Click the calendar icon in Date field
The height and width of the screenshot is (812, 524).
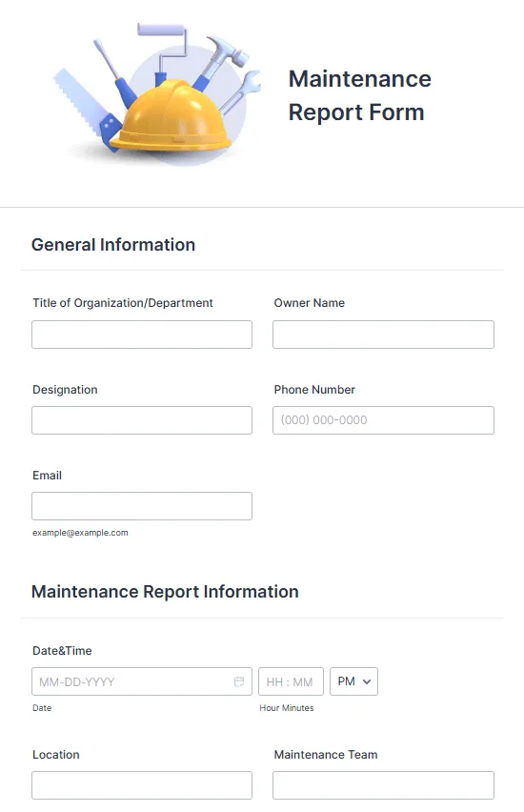click(x=239, y=681)
